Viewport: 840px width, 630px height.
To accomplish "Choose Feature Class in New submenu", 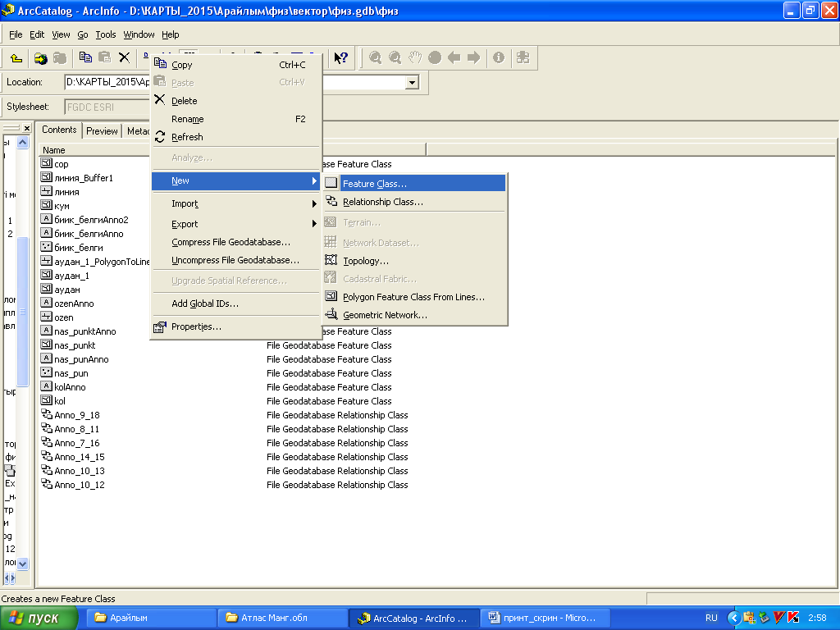I will 414,184.
